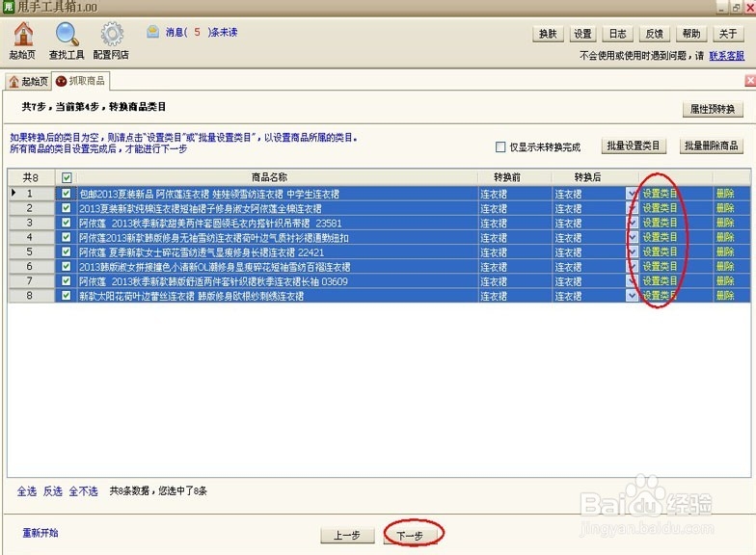Viewport: 756px width, 555px height.
Task: Click the 批量设置类目 button
Action: (634, 146)
